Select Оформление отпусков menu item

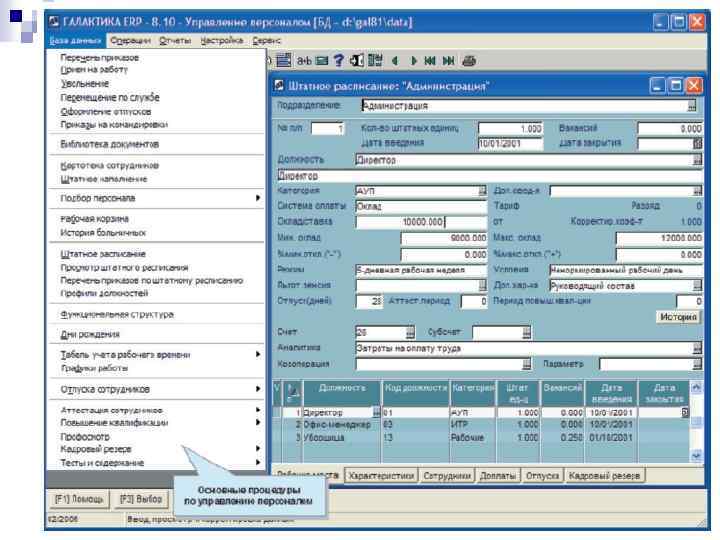(x=106, y=112)
